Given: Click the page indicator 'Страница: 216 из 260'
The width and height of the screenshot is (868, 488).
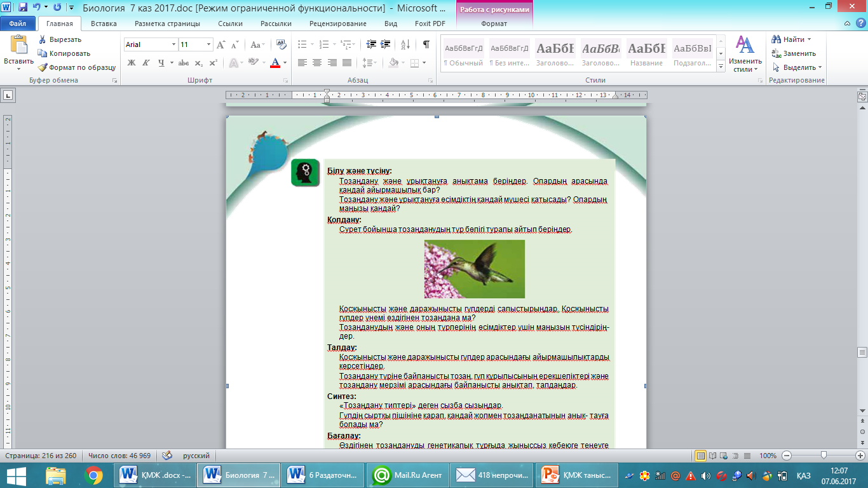Looking at the screenshot, I should pyautogui.click(x=41, y=456).
